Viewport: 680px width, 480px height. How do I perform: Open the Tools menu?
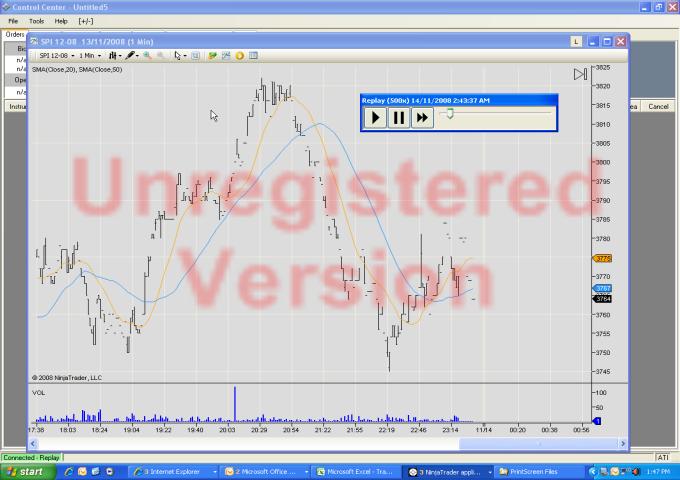(x=36, y=21)
